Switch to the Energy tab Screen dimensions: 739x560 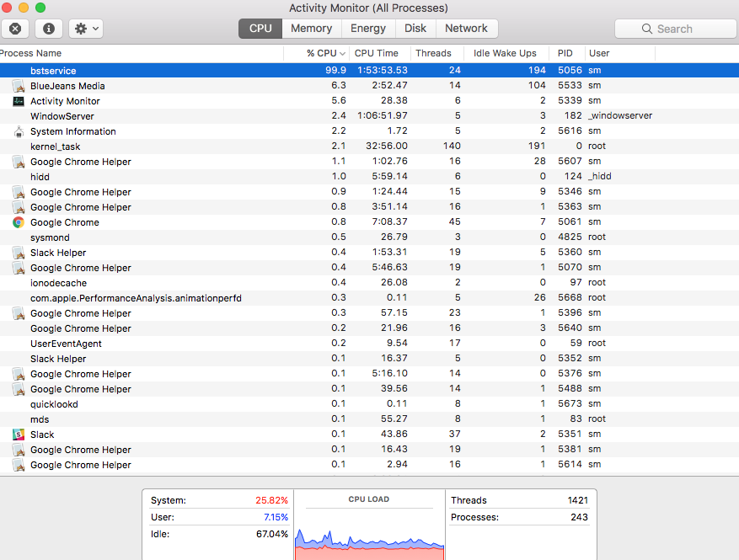[368, 29]
